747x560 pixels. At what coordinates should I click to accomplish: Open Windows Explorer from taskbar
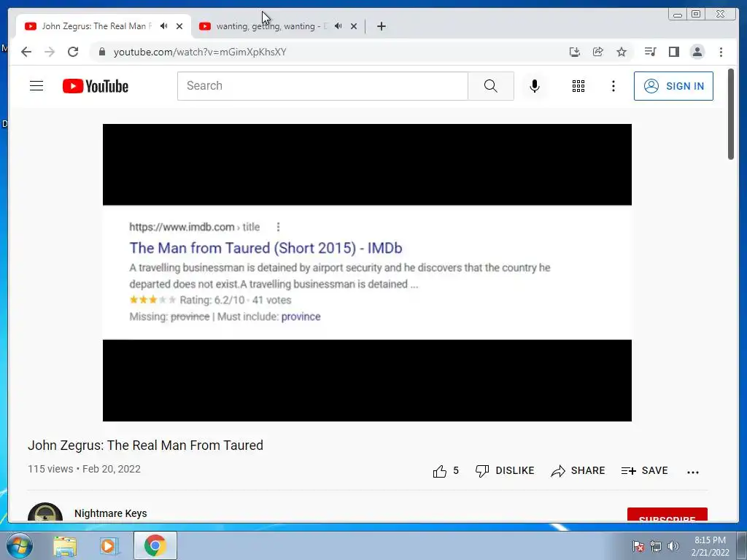65,546
